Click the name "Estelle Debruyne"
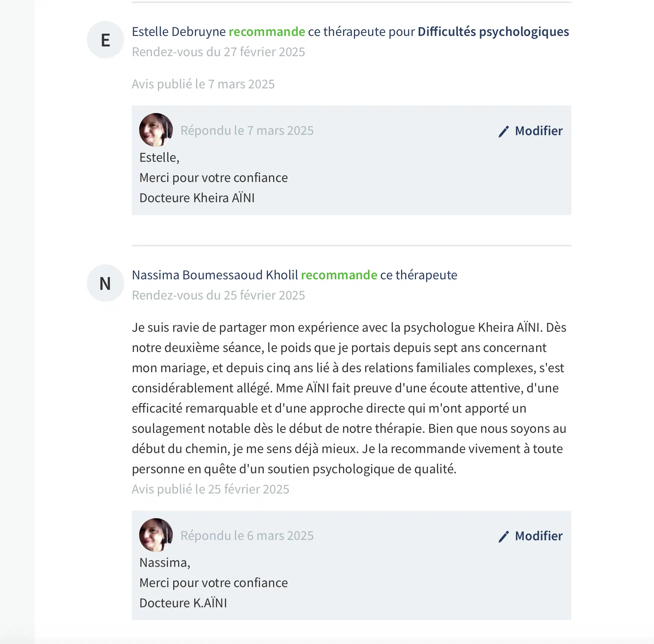 tap(179, 32)
